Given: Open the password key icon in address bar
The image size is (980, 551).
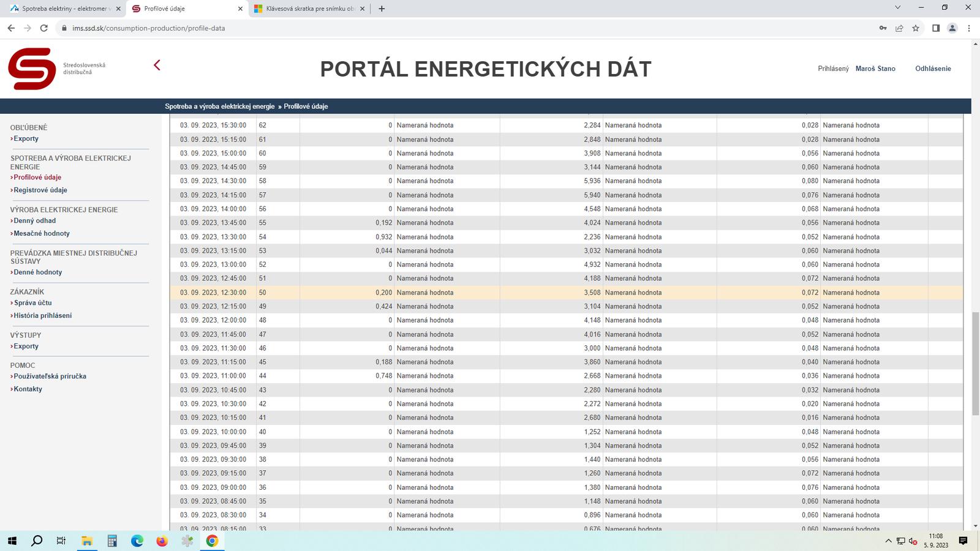Looking at the screenshot, I should [x=883, y=28].
